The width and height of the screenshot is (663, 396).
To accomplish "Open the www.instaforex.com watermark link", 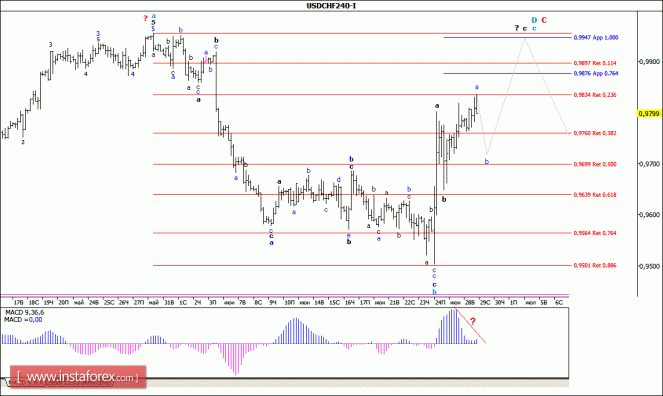I will 78,377.
